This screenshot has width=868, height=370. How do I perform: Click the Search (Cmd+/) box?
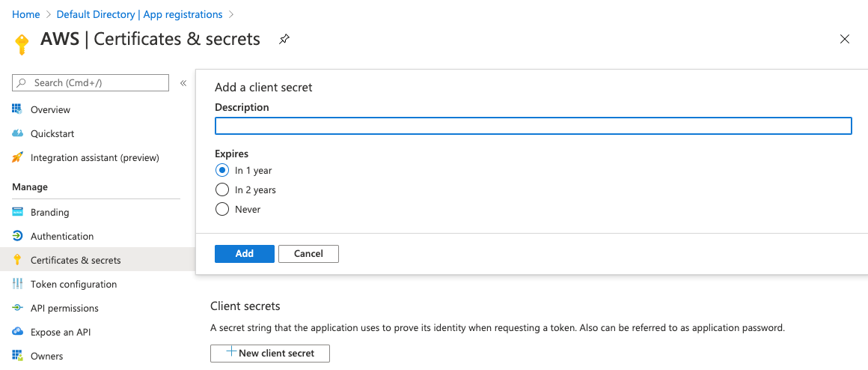(x=91, y=82)
